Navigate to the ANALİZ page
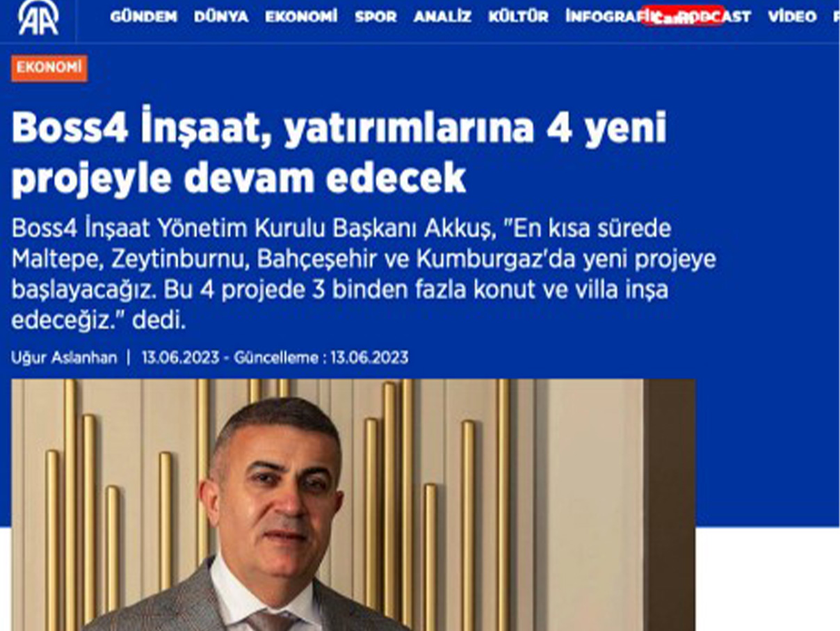840x631 pixels. pos(442,17)
